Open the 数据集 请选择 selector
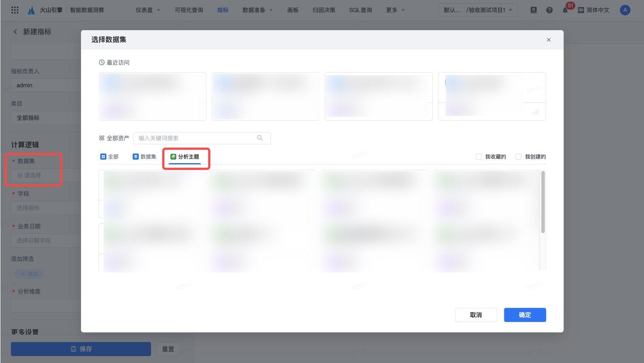 (x=46, y=175)
